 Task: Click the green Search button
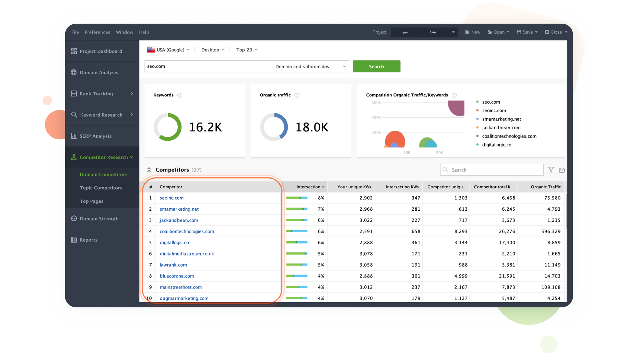click(376, 67)
